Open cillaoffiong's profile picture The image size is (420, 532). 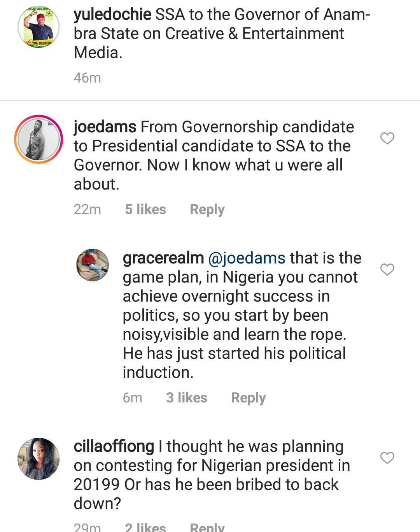click(38, 458)
